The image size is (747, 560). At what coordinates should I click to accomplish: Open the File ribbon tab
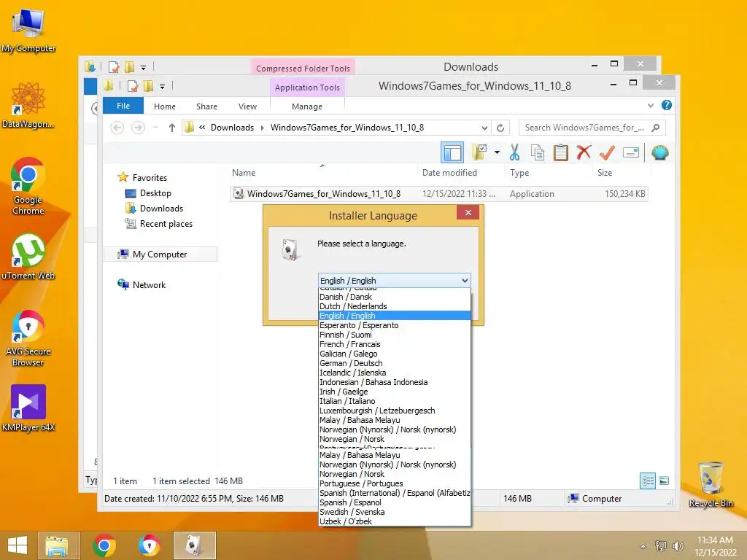pyautogui.click(x=123, y=106)
